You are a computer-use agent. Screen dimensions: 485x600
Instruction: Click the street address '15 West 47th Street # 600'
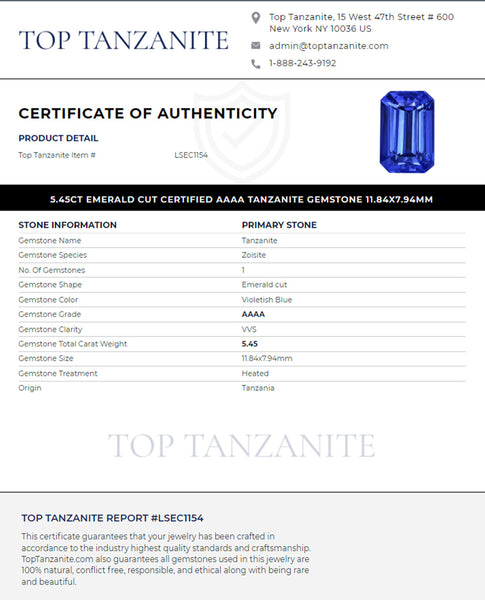[x=395, y=17]
